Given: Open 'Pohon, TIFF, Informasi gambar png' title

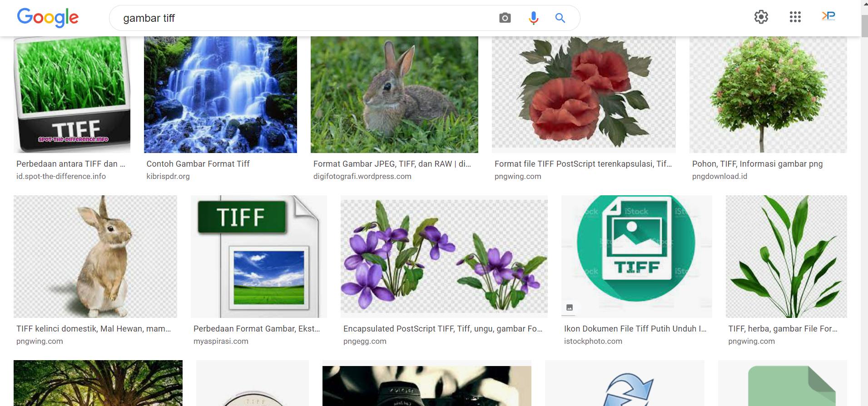Looking at the screenshot, I should click(758, 164).
